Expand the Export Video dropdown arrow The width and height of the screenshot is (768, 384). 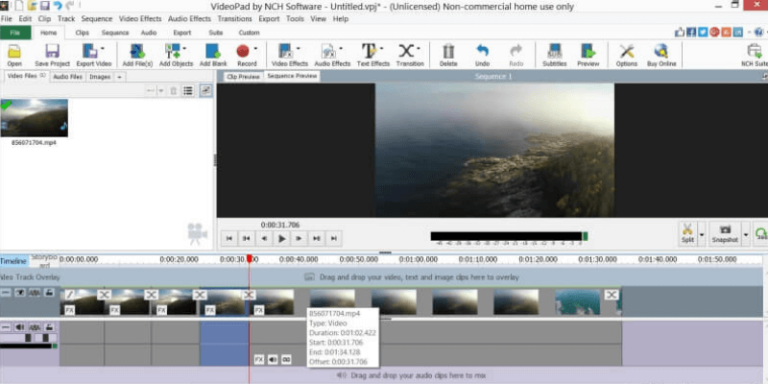[103, 48]
